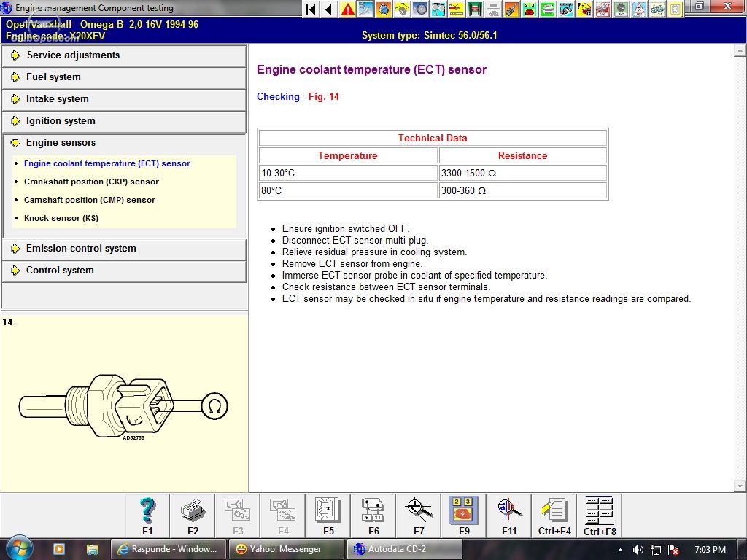Expand the Fuel system section
Screen dimensions: 747x560
[124, 77]
